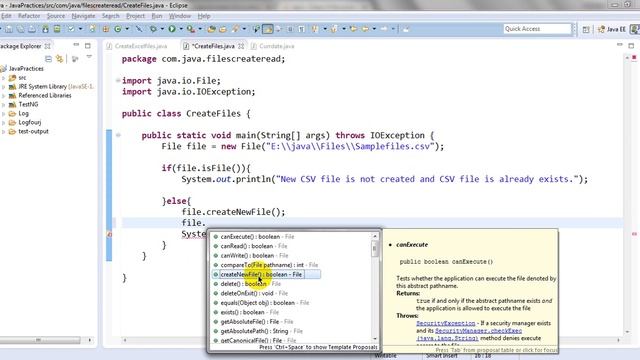Go back with yellow Back arrow
640x360 pixels.
(x=365, y=29)
